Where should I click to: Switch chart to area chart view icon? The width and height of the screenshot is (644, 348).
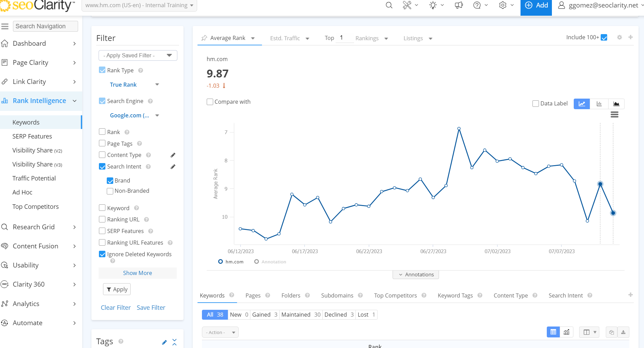point(616,104)
